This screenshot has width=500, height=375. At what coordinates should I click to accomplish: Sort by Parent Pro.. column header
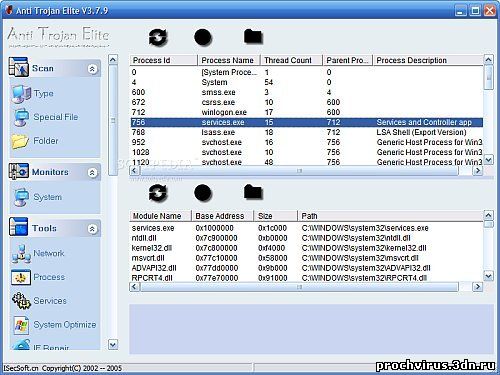click(x=348, y=60)
